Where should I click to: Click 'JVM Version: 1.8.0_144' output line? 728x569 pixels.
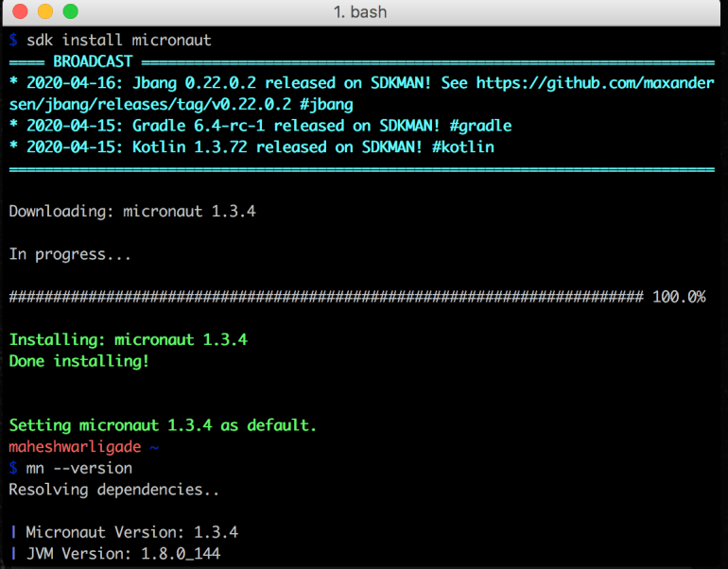(124, 554)
